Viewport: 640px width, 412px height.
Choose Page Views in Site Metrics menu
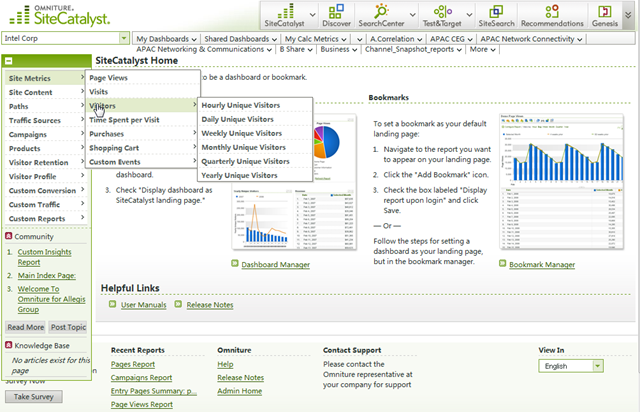109,77
